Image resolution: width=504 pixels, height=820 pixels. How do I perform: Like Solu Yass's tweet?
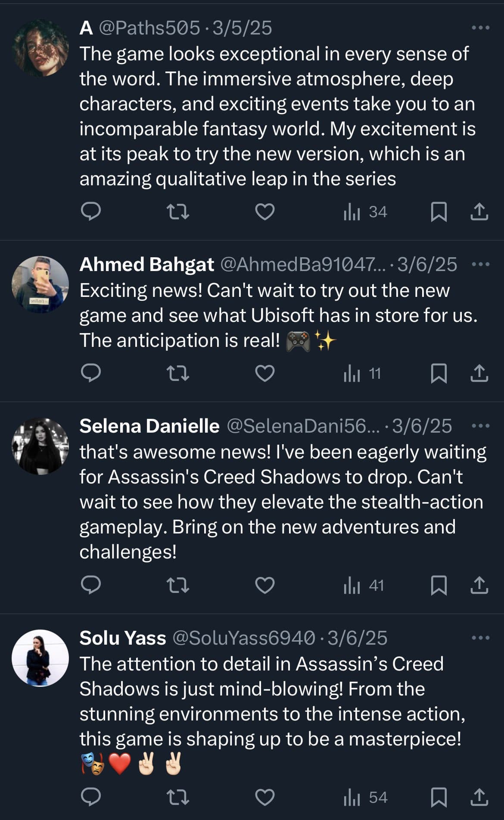click(x=264, y=797)
